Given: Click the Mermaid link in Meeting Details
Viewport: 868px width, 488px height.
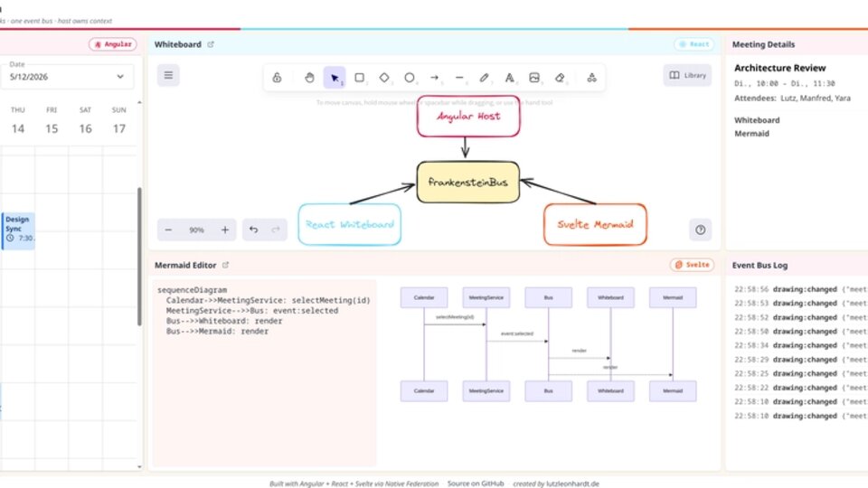Looking at the screenshot, I should coord(751,134).
